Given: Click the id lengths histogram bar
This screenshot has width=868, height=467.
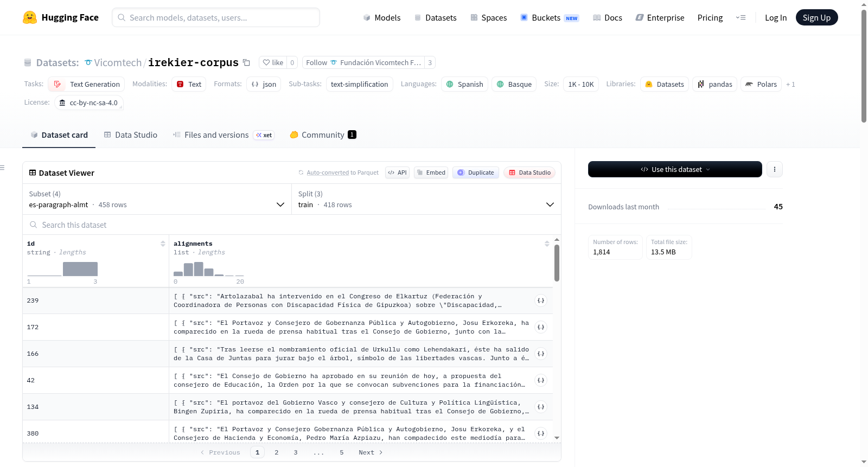Looking at the screenshot, I should 80,269.
